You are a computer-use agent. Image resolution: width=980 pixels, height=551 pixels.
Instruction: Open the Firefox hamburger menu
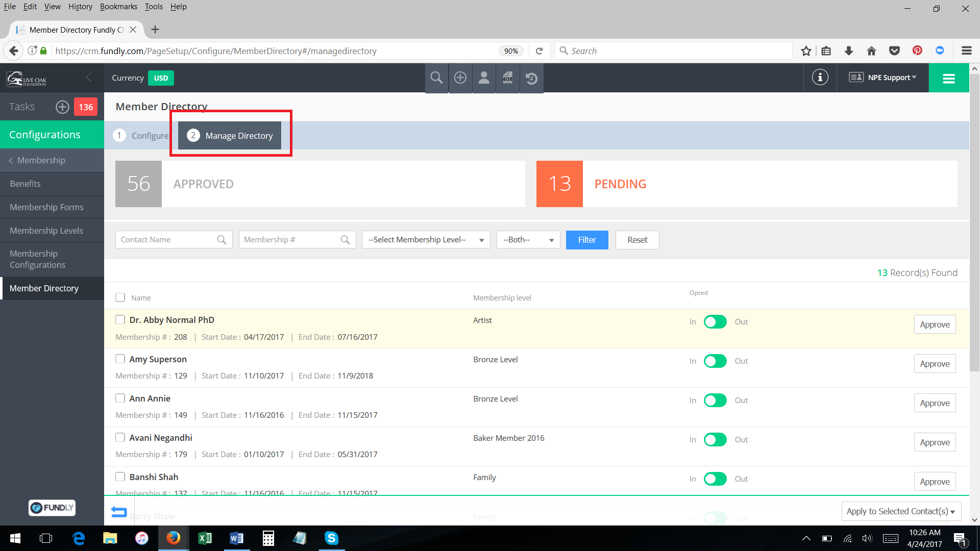point(966,51)
